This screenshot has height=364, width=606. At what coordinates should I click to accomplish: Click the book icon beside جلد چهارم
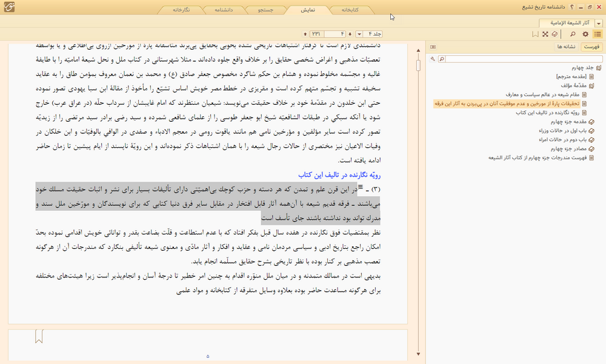[599, 68]
